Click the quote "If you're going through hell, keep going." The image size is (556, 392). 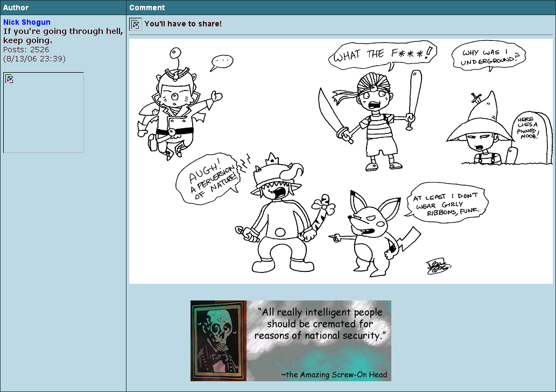[x=63, y=36]
